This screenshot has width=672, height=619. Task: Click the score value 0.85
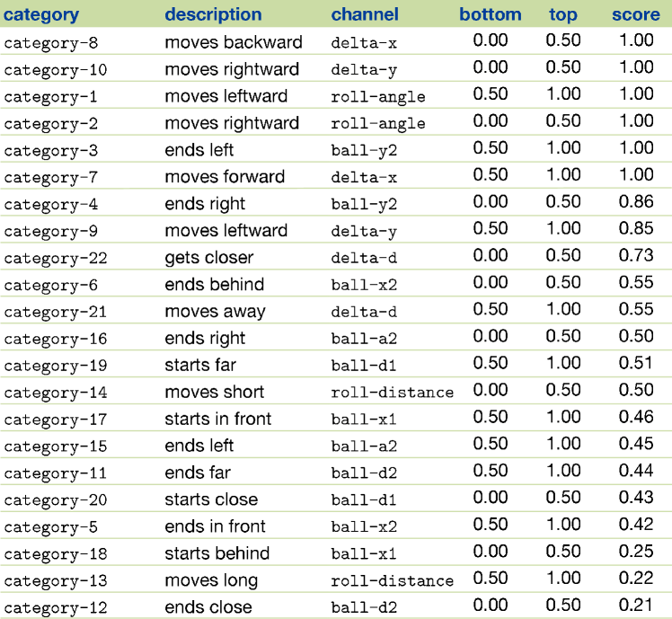point(636,228)
